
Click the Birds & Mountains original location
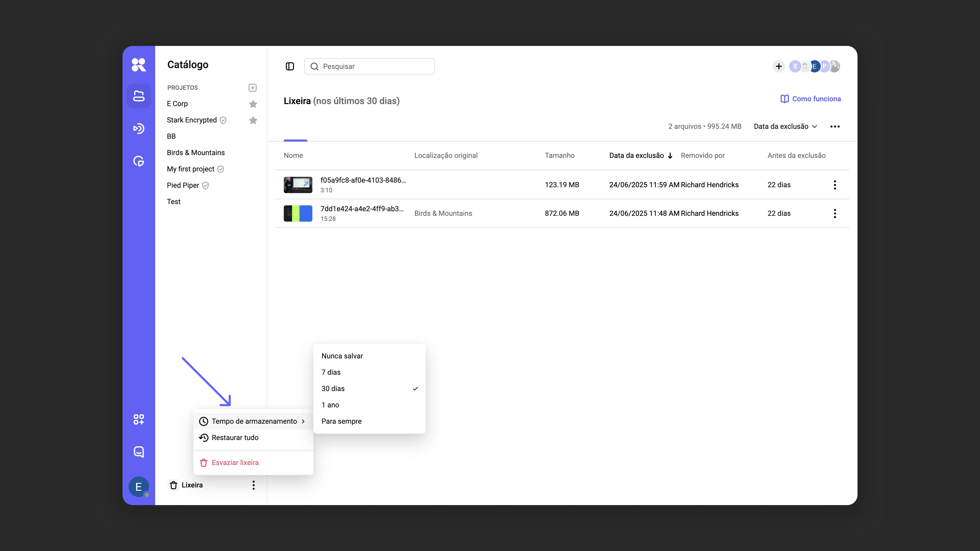click(443, 213)
